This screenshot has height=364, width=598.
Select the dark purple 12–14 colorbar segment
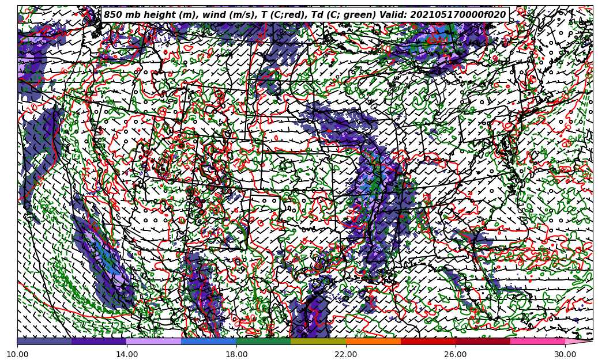click(99, 341)
